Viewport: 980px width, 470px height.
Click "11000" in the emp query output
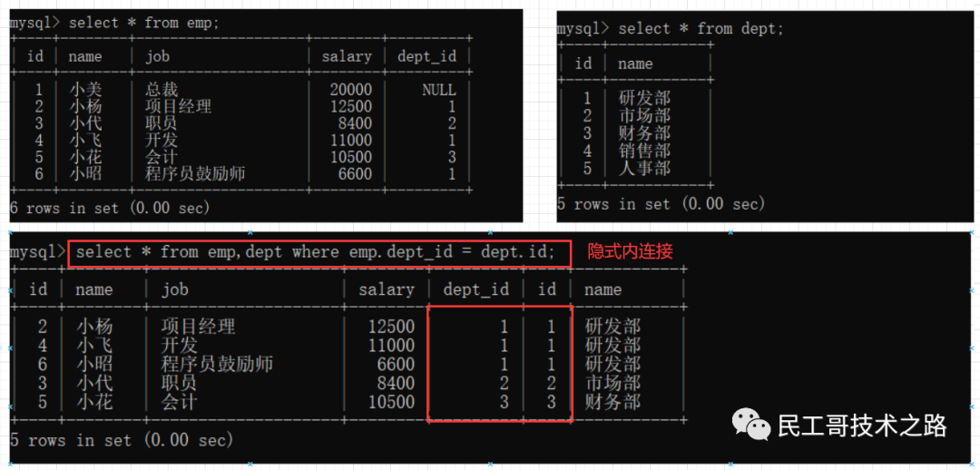[x=350, y=140]
